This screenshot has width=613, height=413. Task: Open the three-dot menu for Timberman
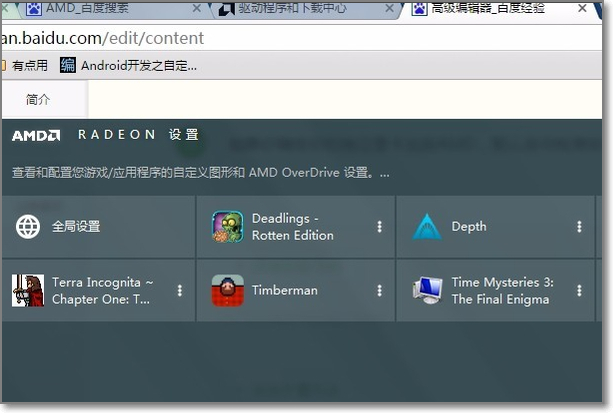point(379,290)
